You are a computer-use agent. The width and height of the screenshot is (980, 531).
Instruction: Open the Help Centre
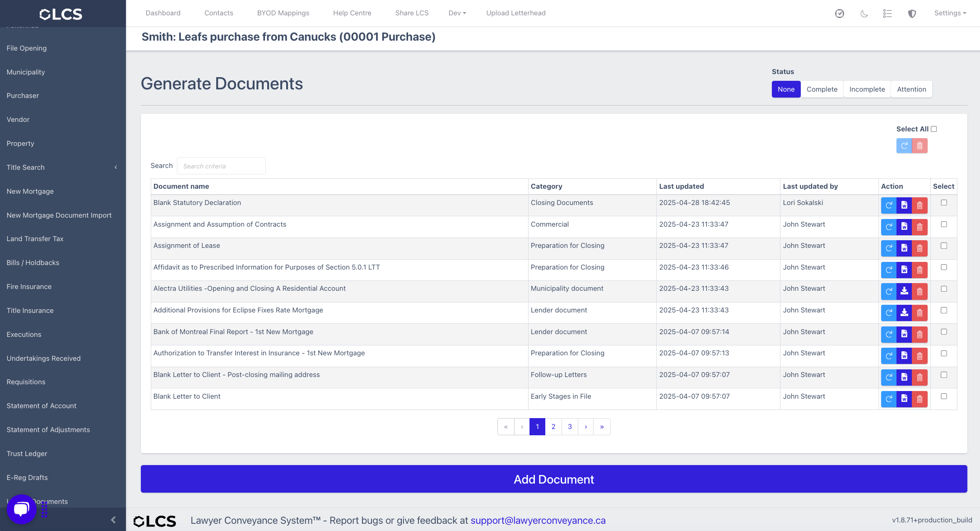352,13
